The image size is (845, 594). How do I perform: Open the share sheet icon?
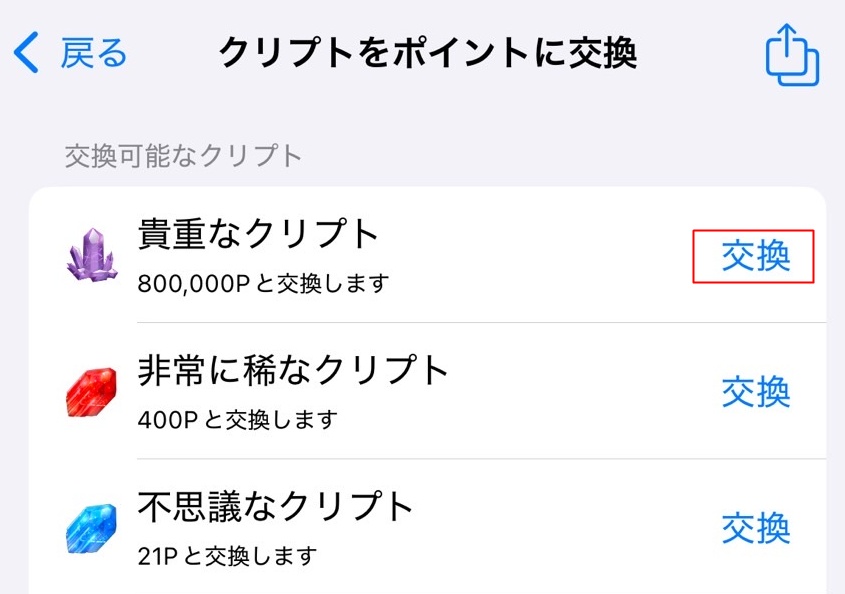pyautogui.click(x=792, y=54)
